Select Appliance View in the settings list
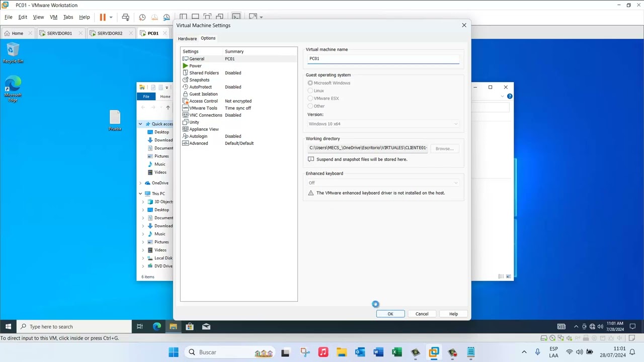The image size is (644, 362). pos(238,129)
